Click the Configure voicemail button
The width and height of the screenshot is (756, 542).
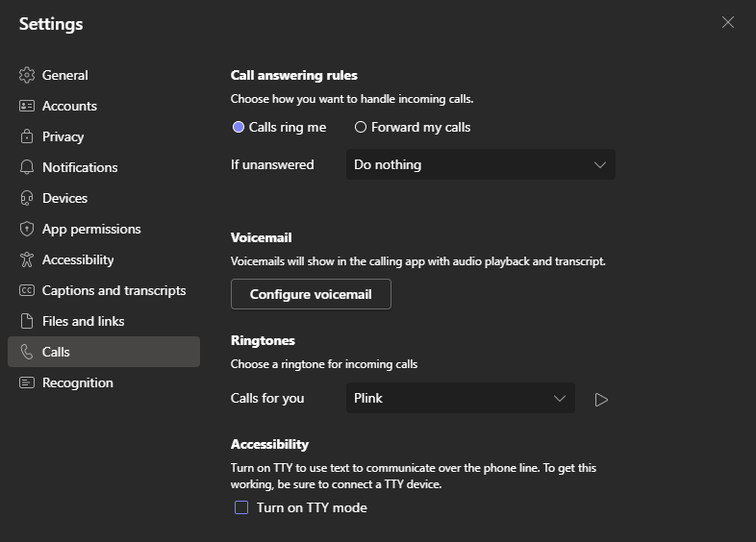pos(311,294)
